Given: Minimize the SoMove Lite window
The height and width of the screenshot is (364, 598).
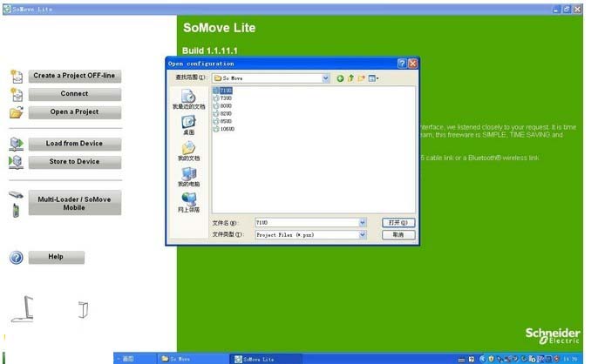Looking at the screenshot, I should pos(556,10).
